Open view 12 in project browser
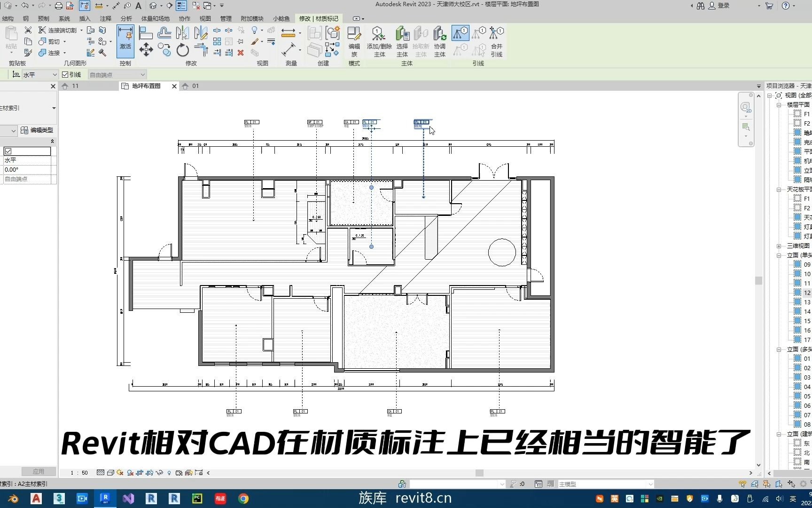 point(806,293)
